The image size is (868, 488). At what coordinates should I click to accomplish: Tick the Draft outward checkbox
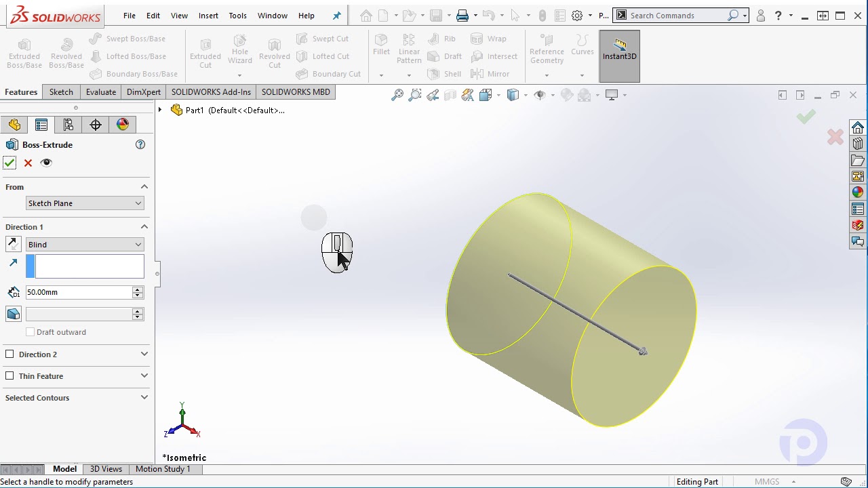pyautogui.click(x=30, y=332)
